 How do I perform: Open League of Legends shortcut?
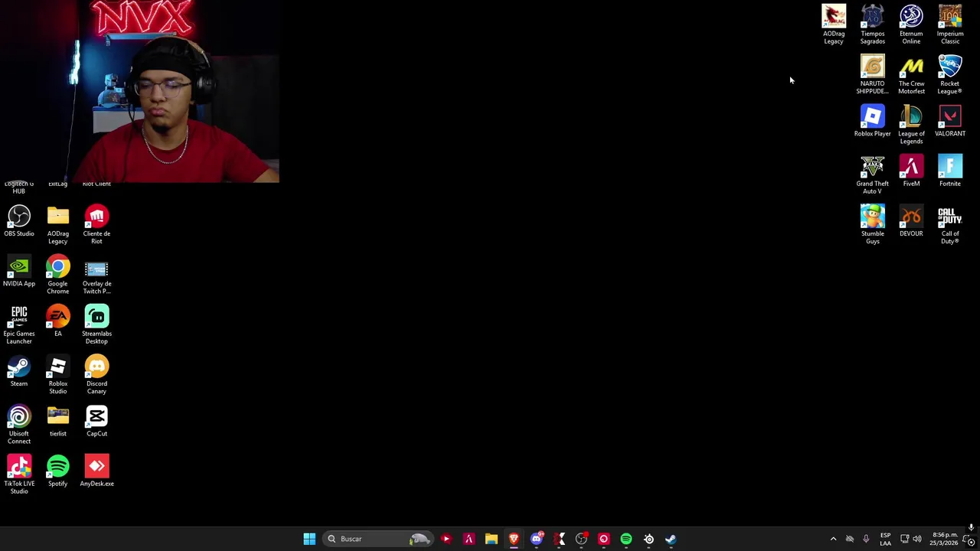click(911, 124)
